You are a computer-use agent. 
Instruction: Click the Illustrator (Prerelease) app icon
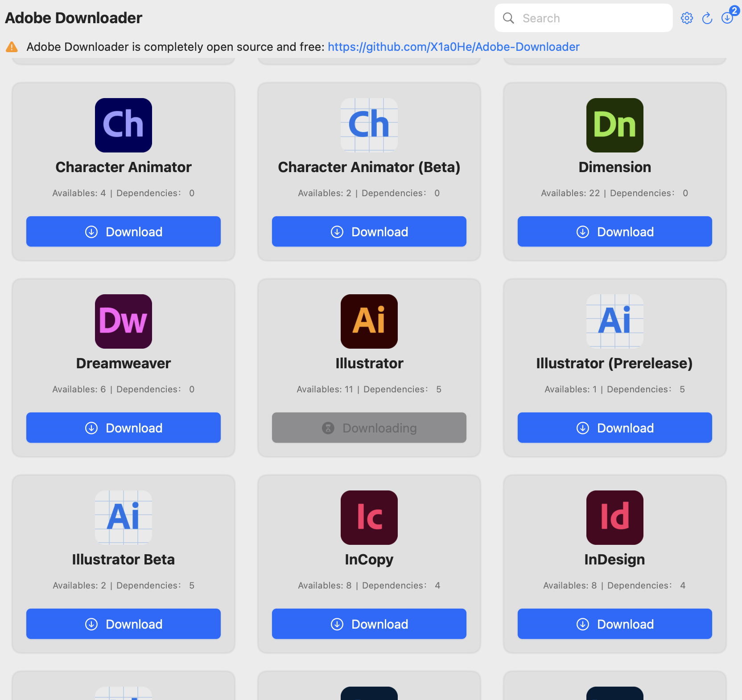pyautogui.click(x=614, y=321)
